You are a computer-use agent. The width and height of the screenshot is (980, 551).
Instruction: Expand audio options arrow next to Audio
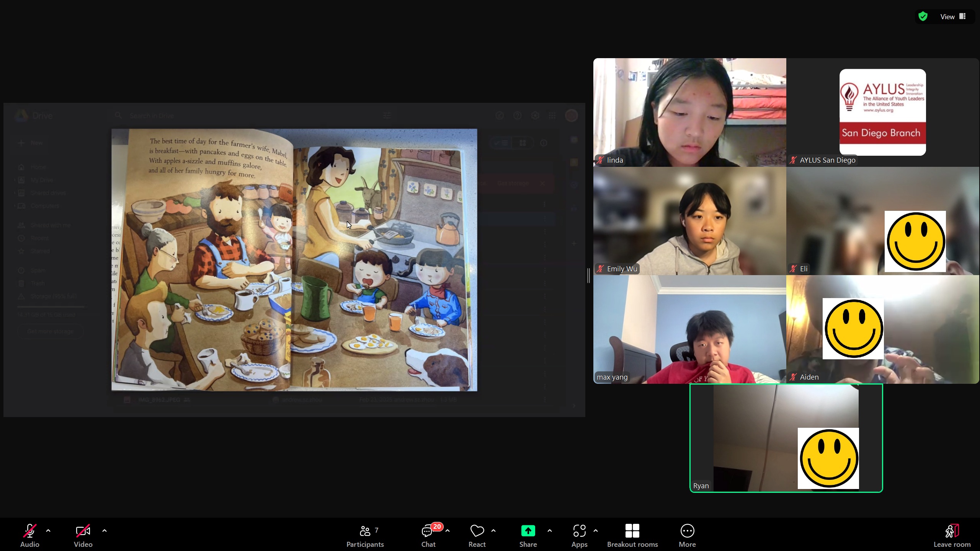coord(48,531)
